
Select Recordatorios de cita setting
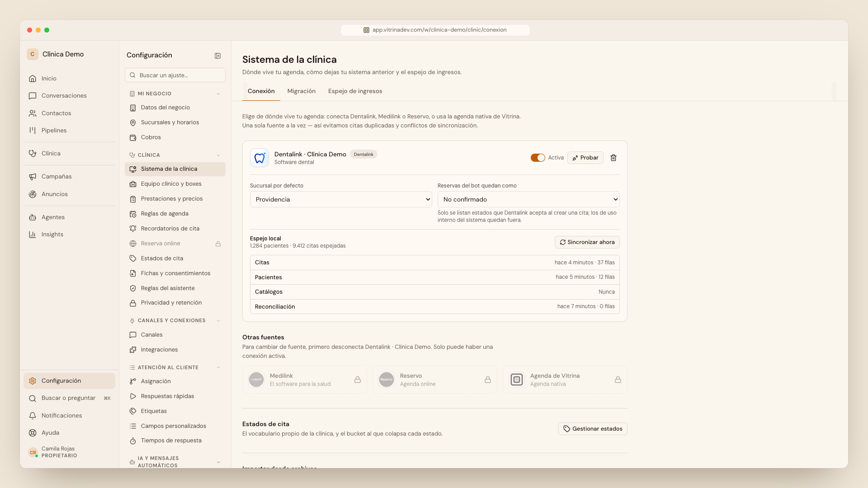(175, 229)
